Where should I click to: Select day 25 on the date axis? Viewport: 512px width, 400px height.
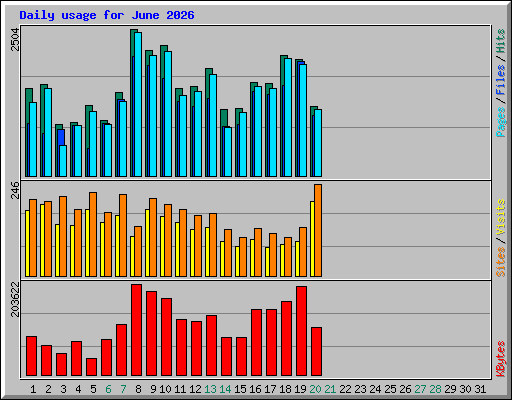pos(390,389)
